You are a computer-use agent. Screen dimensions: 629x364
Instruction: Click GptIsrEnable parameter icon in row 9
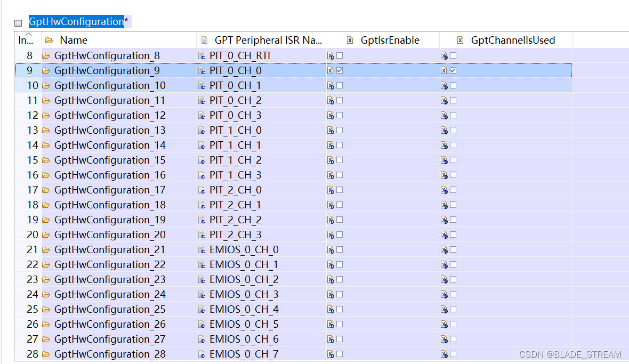(330, 70)
